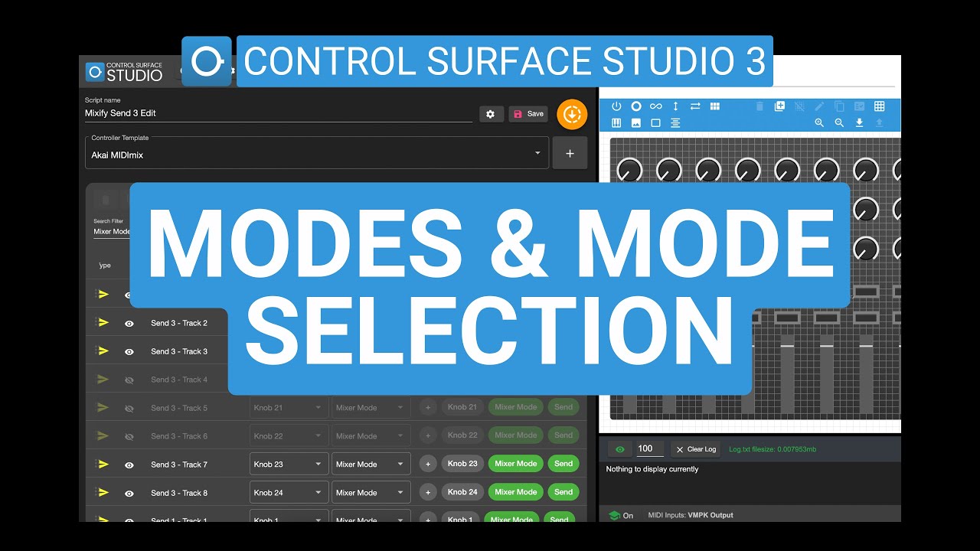Click the yellow send arrow for Send 3 - Track 2
The height and width of the screenshot is (551, 980).
(103, 322)
